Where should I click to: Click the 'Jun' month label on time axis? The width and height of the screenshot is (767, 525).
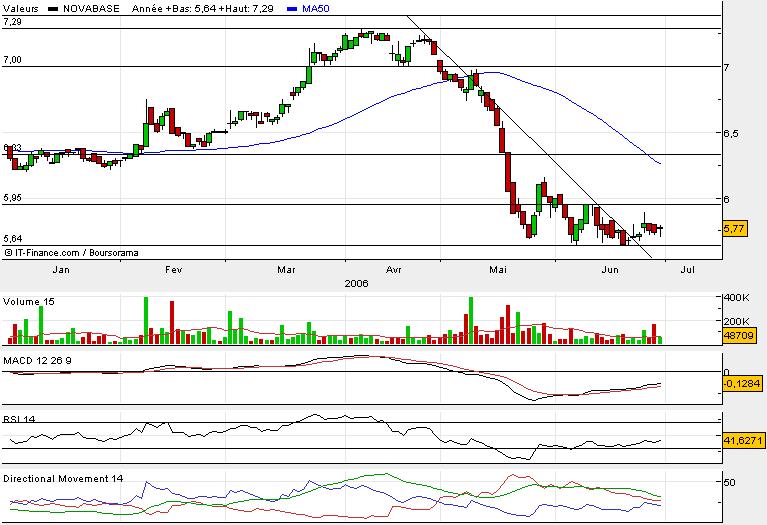coord(610,270)
